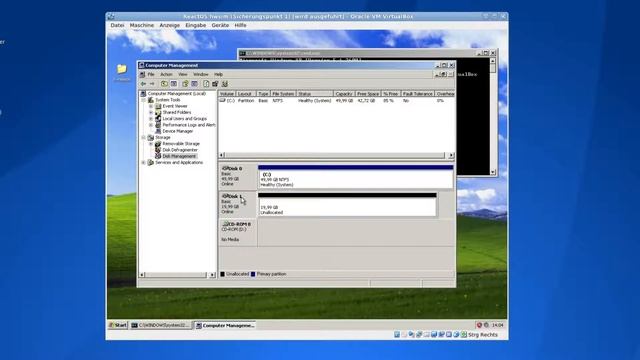The height and width of the screenshot is (360, 640).
Task: Click the Fault Tolerance column header
Action: (418, 94)
